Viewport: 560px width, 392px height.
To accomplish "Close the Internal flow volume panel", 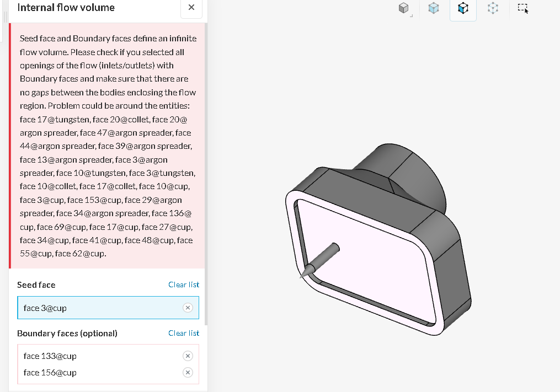I will 191,8.
